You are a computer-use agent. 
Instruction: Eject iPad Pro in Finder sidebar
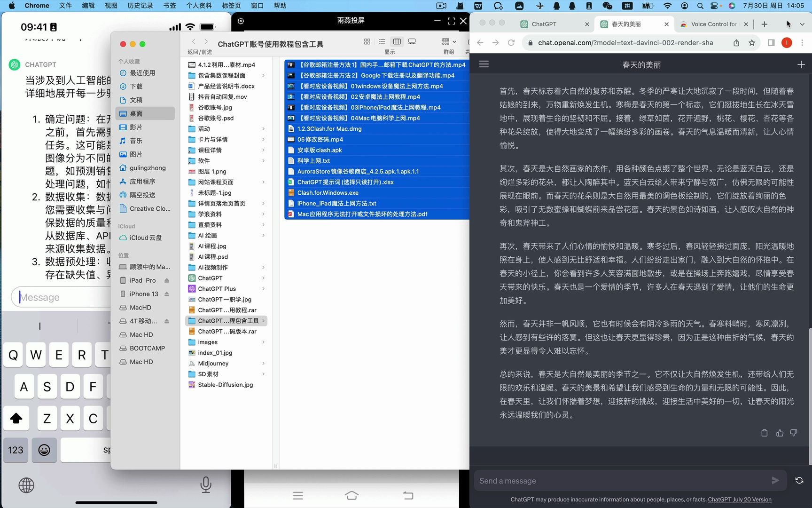(167, 280)
